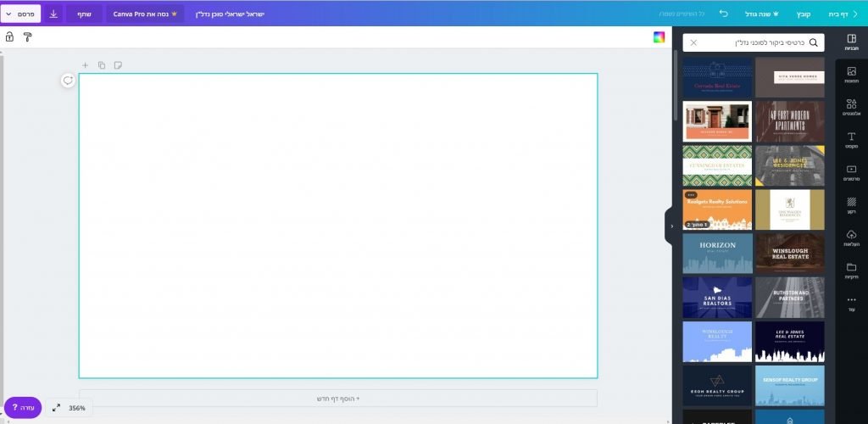Click the download arrow icon in the header
The width and height of the screenshot is (868, 424).
[53, 14]
